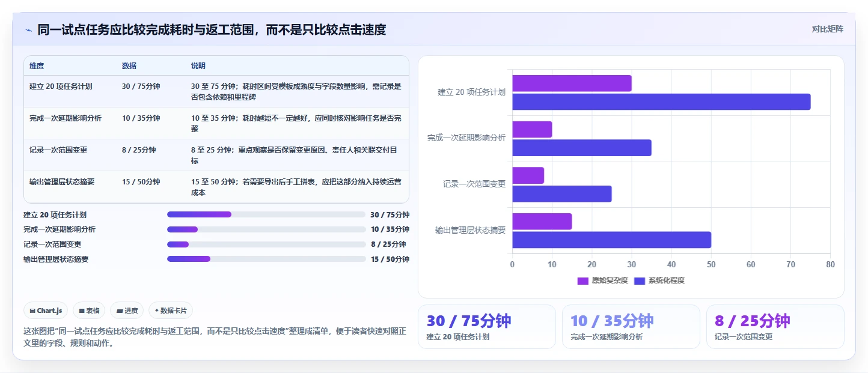Toggle the 系统化程度 legend swatch
The width and height of the screenshot is (868, 373).
coord(639,281)
